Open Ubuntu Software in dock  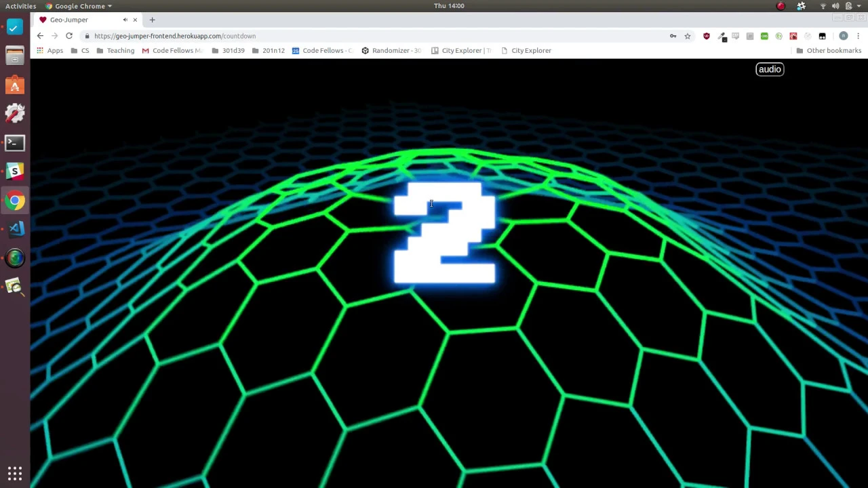(x=15, y=85)
